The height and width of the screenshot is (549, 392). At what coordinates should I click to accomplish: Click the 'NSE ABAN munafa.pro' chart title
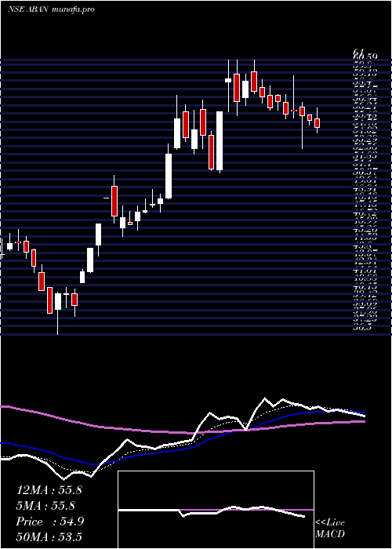51,9
